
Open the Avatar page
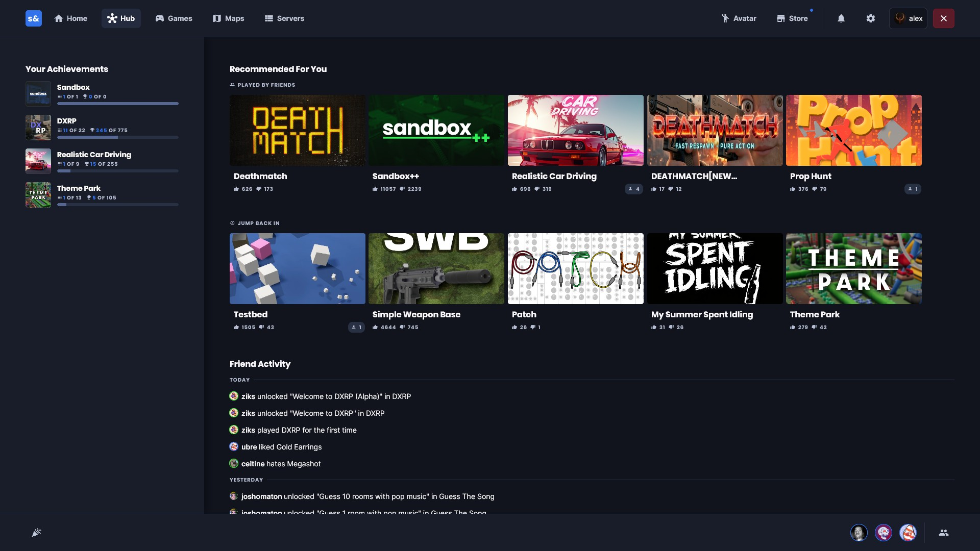[739, 18]
